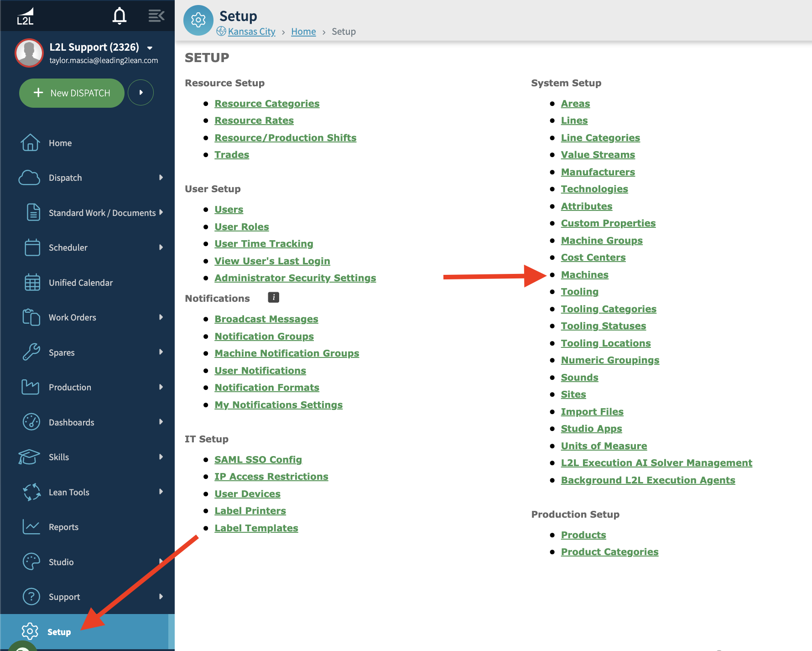Open the Import Files link
The image size is (812, 651).
[x=592, y=412]
